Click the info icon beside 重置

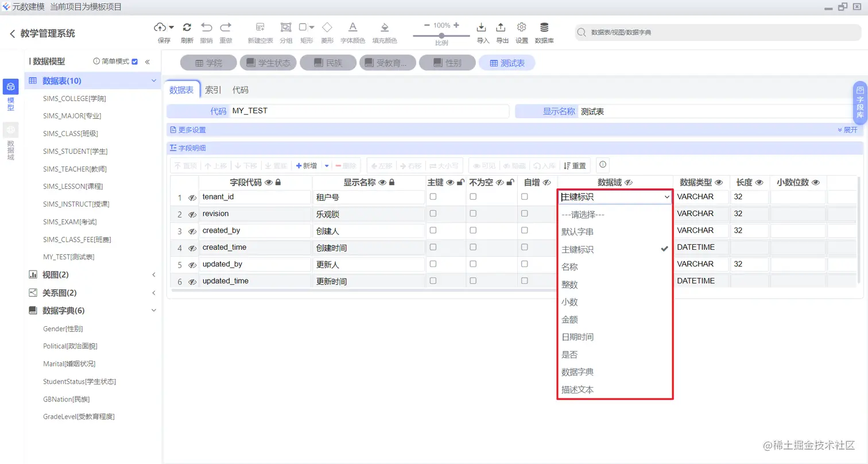(x=603, y=165)
